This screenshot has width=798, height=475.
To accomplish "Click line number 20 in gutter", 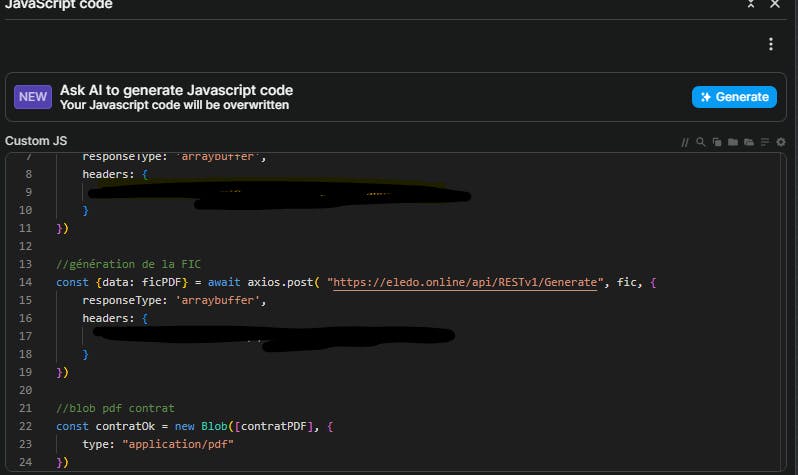I will [25, 390].
